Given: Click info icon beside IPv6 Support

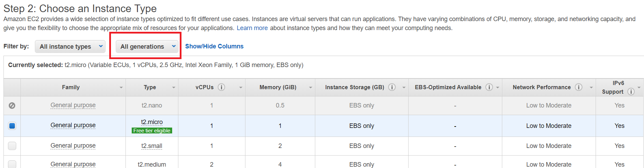Looking at the screenshot, I should pos(631,92).
